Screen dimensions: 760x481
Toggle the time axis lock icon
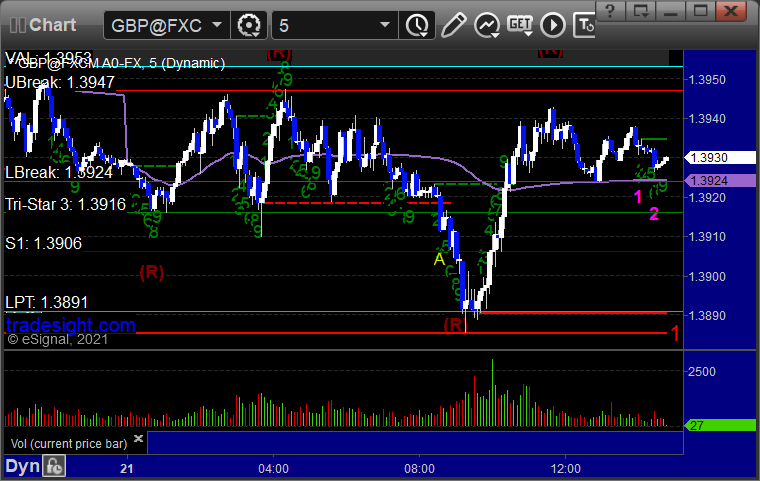coord(54,466)
